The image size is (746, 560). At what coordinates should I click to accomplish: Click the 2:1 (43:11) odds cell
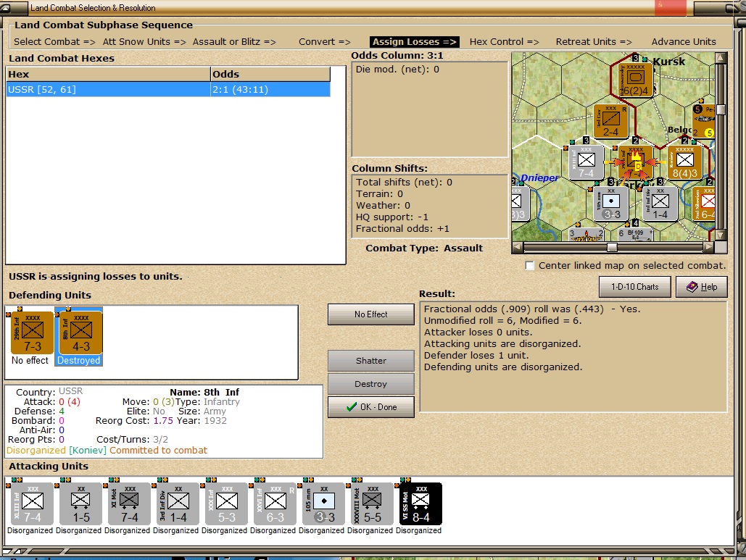[270, 89]
